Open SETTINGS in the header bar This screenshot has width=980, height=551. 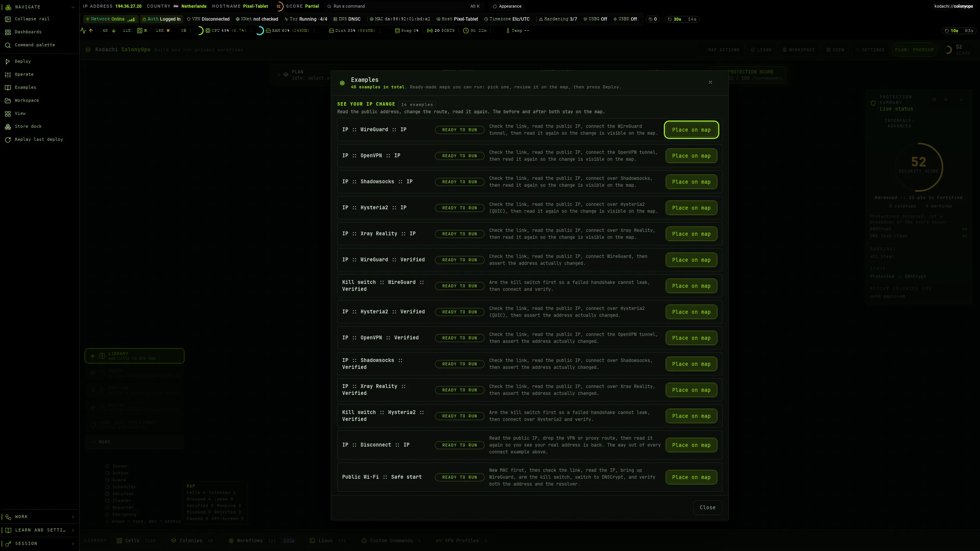pos(870,50)
